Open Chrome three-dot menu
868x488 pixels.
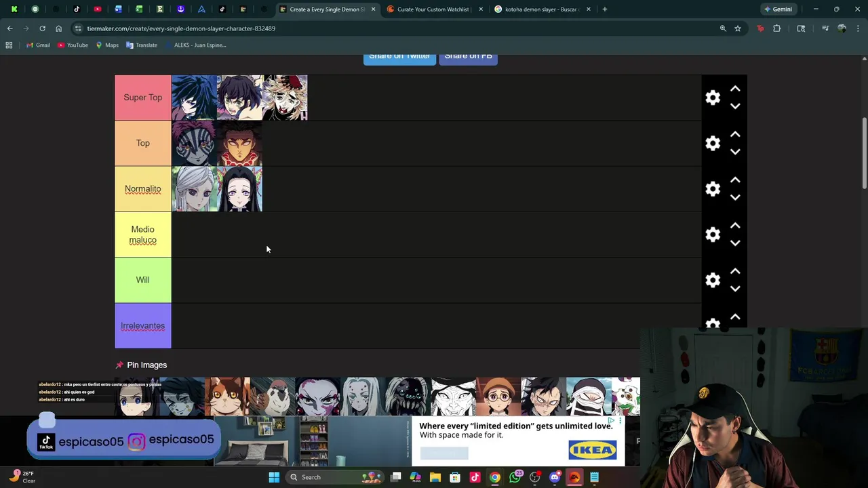click(859, 28)
